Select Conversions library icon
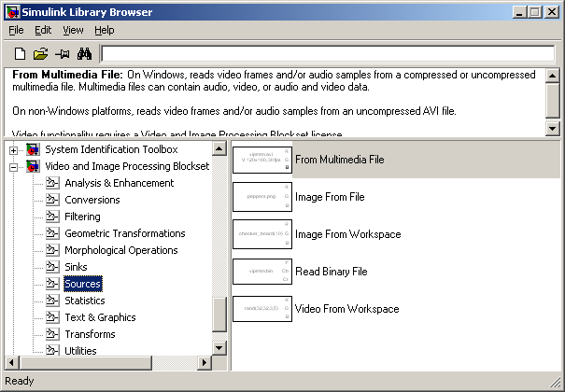Viewport: 565px width, 392px height. point(52,200)
